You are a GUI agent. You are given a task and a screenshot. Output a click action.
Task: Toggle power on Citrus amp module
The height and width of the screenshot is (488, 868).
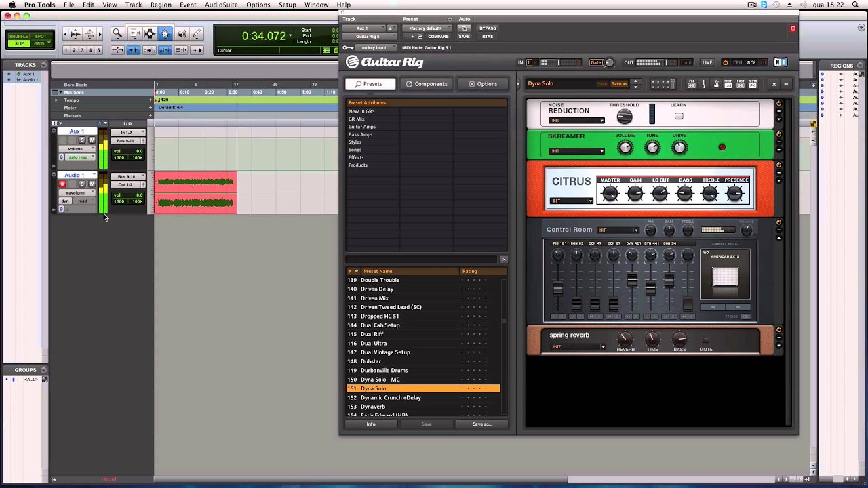(778, 165)
